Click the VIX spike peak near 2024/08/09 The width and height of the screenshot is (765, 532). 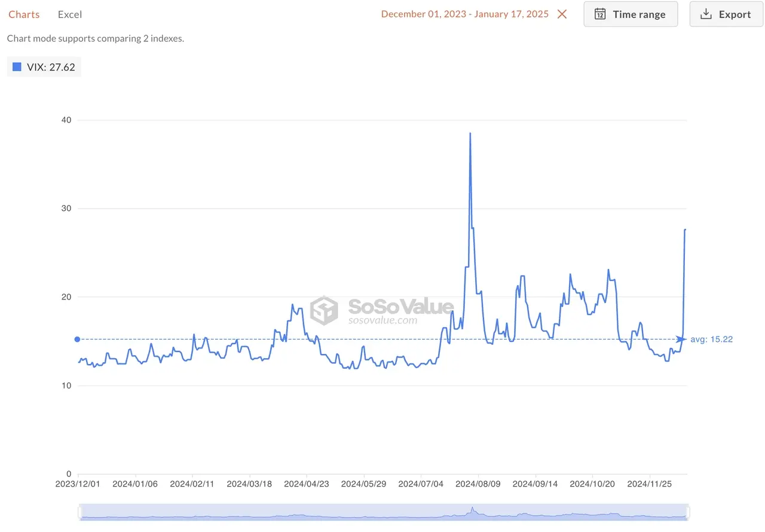[x=470, y=134]
